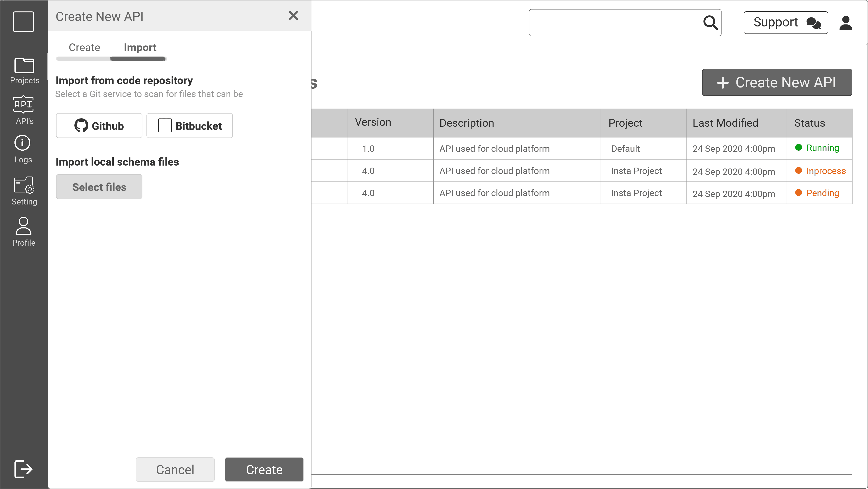
Task: Open the user account icon at top right
Action: (x=846, y=23)
